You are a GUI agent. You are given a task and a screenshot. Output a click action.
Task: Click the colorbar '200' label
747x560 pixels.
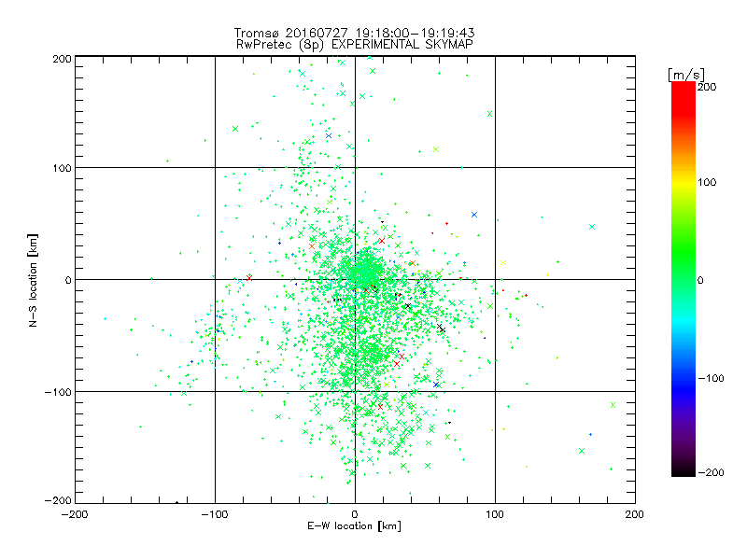[x=707, y=87]
